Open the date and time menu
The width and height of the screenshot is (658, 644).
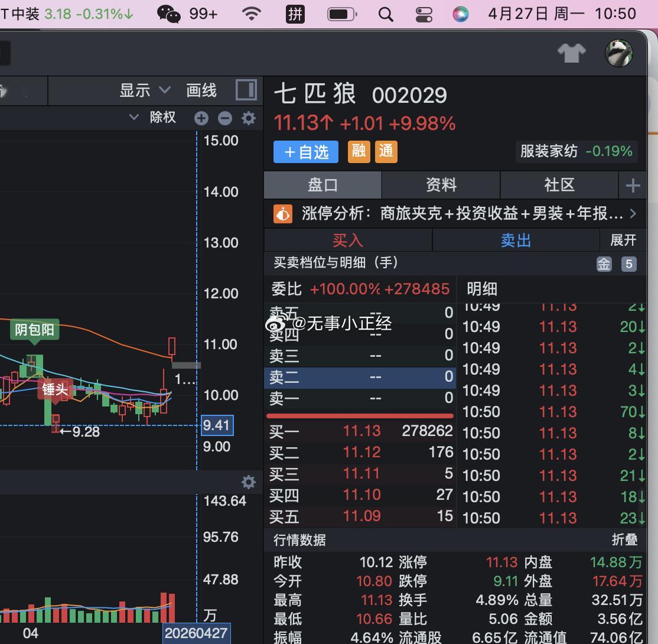562,14
